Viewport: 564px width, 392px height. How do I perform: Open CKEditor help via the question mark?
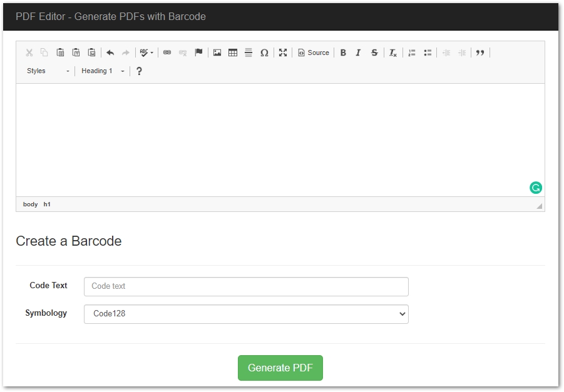click(139, 71)
